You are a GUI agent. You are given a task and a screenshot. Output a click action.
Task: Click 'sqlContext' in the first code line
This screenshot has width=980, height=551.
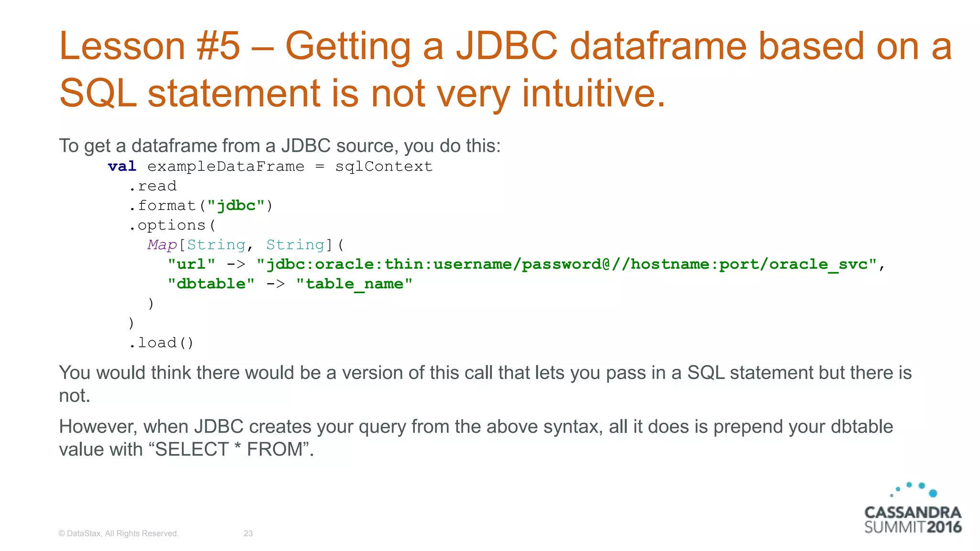click(383, 166)
